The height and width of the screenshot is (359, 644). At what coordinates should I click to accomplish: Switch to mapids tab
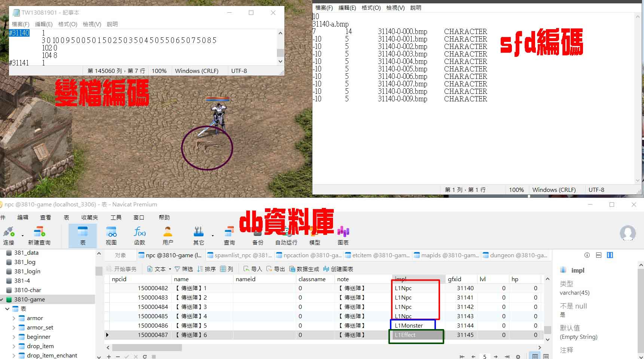[446, 255]
